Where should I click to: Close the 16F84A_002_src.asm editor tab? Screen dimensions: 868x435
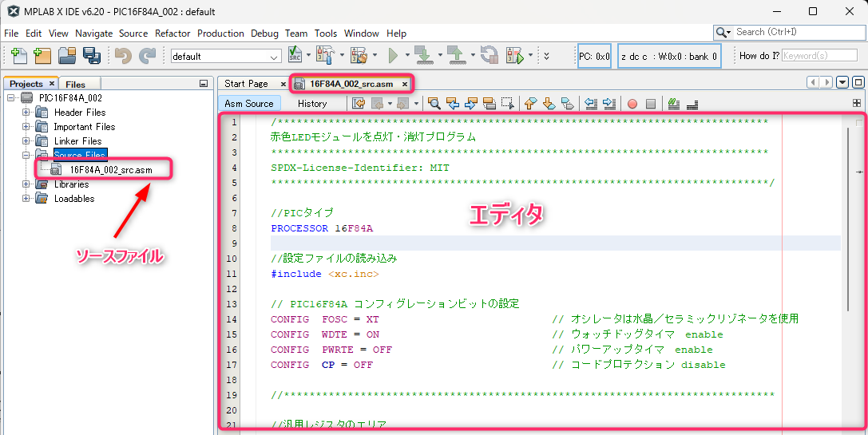point(405,84)
